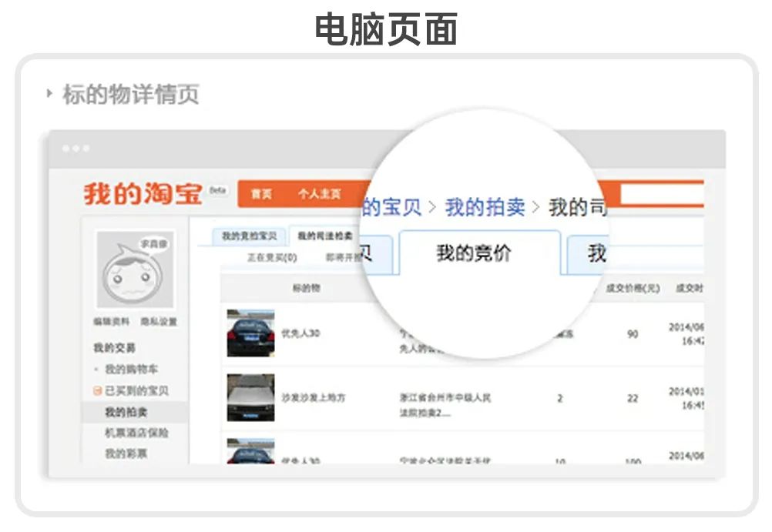Click 我的拍卖 breadcrumb link
The height and width of the screenshot is (532, 772).
tap(485, 207)
